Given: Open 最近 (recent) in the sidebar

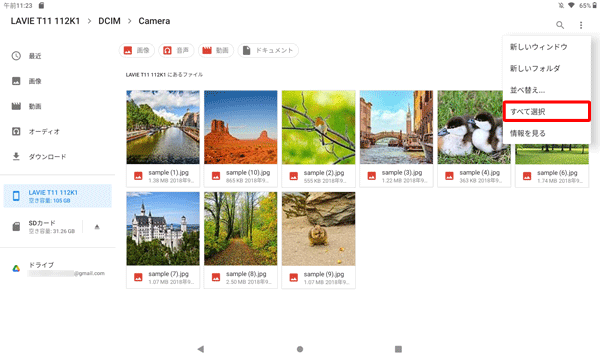Looking at the screenshot, I should pyautogui.click(x=57, y=56).
